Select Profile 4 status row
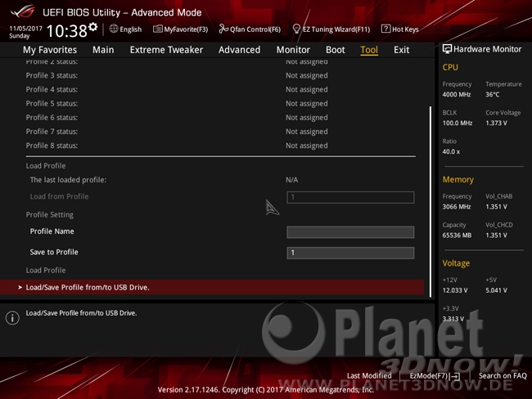The width and height of the screenshot is (532, 399). tap(220, 89)
